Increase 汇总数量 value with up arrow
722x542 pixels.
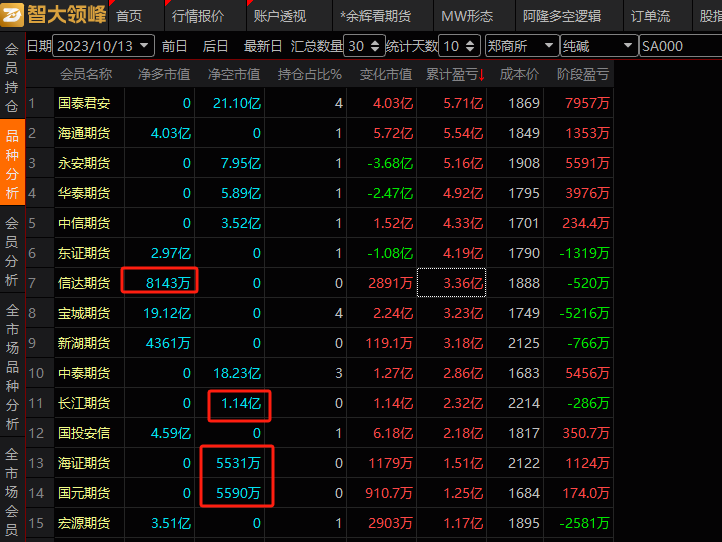pyautogui.click(x=375, y=42)
